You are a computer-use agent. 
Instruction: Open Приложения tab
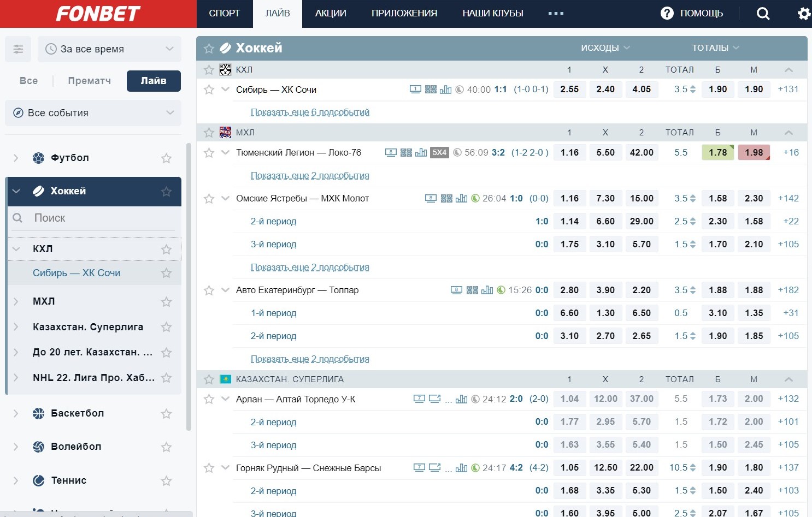pyautogui.click(x=404, y=14)
